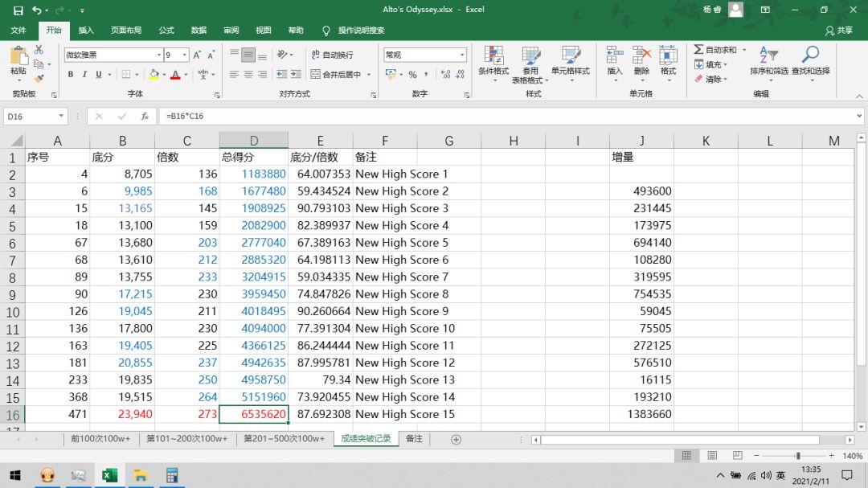868x488 pixels.
Task: Toggle Italic formatting
Action: pos(84,75)
